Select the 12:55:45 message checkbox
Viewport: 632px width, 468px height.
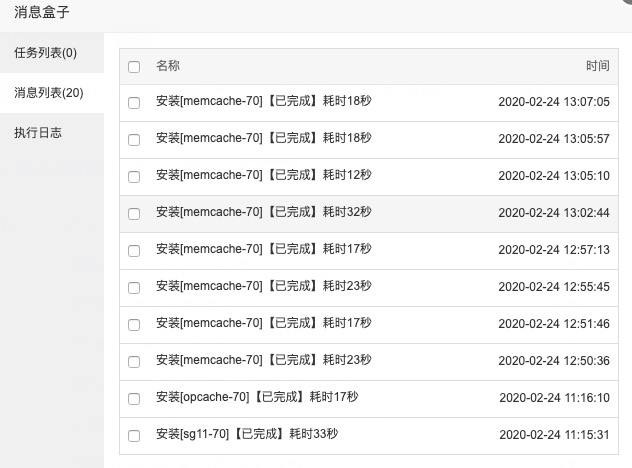tap(134, 288)
